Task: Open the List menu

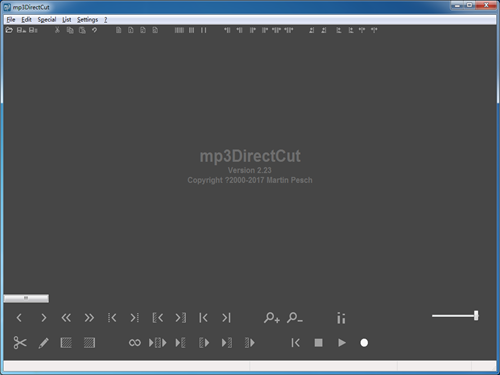Action: (x=67, y=20)
